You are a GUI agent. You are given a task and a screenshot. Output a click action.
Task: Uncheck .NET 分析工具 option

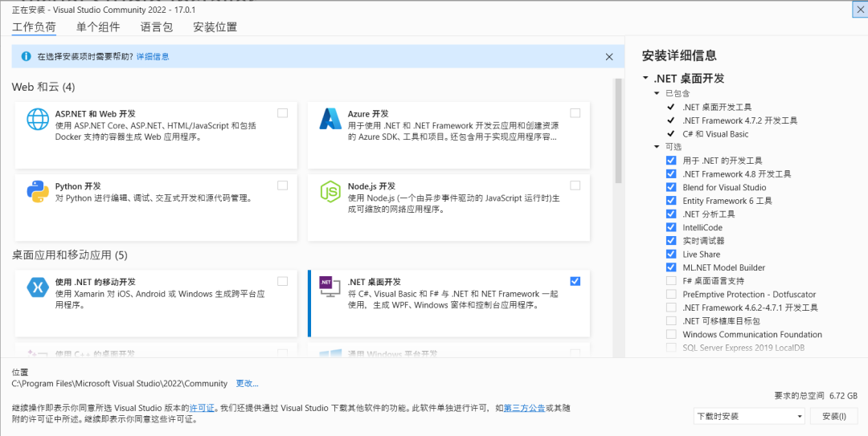(x=671, y=214)
